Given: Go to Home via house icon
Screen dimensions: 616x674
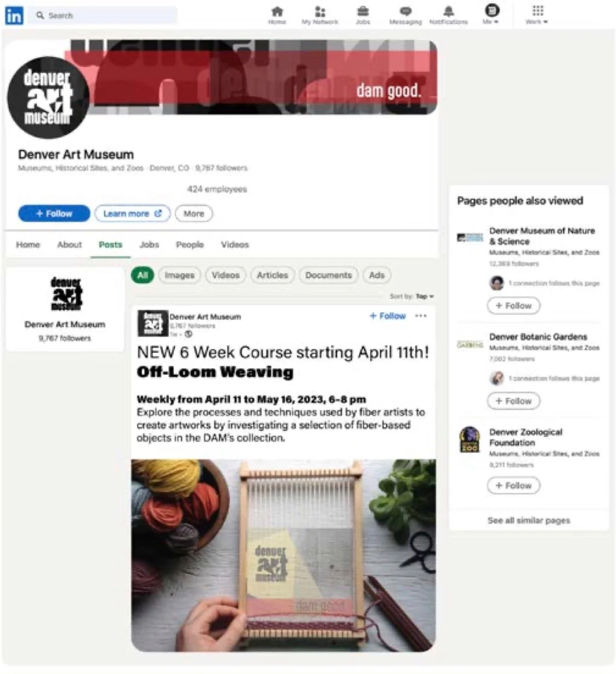Looking at the screenshot, I should pyautogui.click(x=277, y=11).
